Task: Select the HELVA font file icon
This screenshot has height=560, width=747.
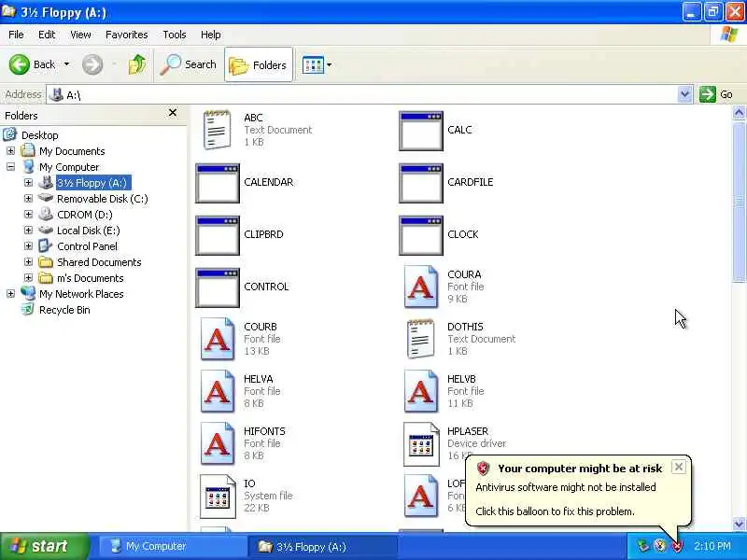Action: coord(218,391)
